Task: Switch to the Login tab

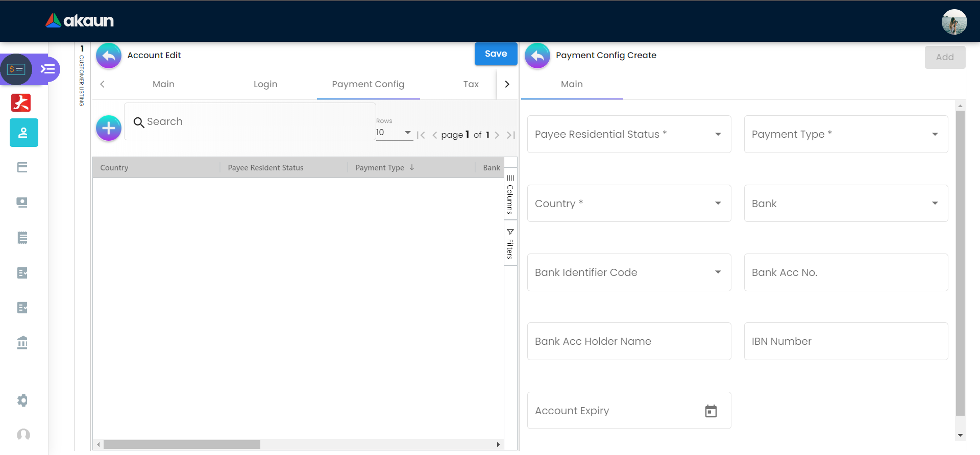Action: point(265,84)
